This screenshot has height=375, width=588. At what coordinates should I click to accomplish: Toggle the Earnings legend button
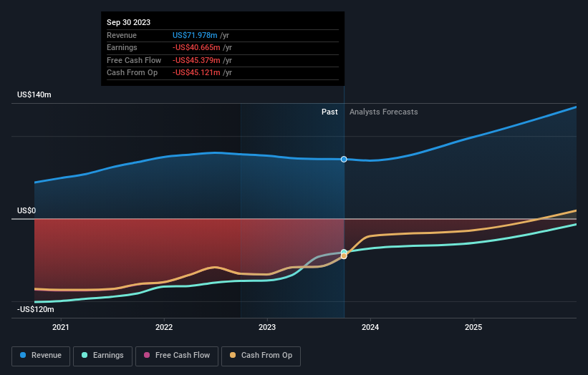(x=102, y=356)
